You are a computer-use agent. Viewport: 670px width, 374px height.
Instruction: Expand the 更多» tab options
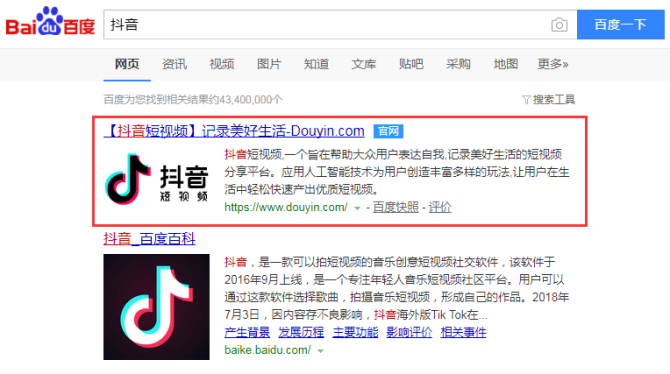(x=553, y=64)
